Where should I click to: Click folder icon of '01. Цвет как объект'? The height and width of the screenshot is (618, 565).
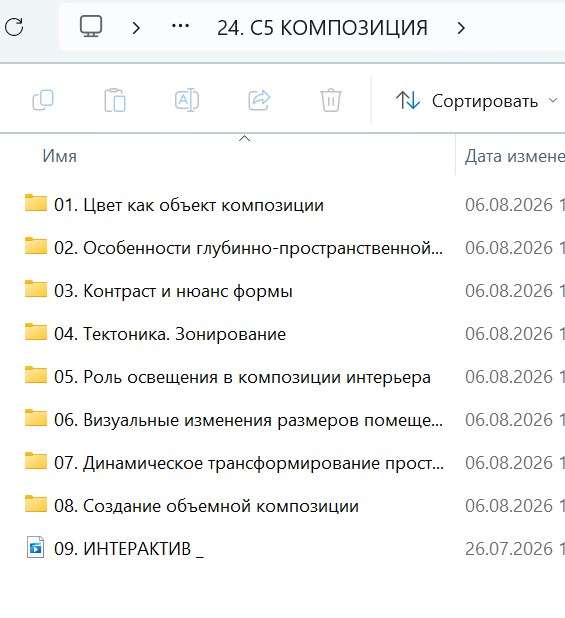(x=35, y=203)
